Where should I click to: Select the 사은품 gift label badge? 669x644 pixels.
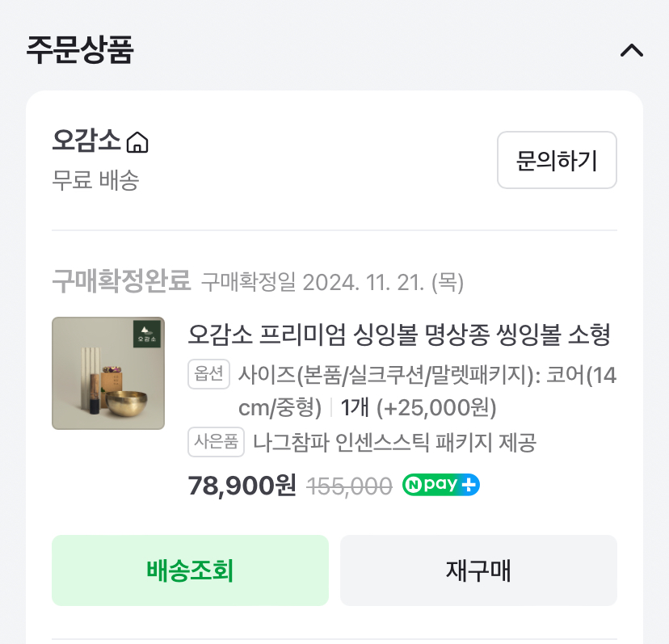(x=216, y=444)
